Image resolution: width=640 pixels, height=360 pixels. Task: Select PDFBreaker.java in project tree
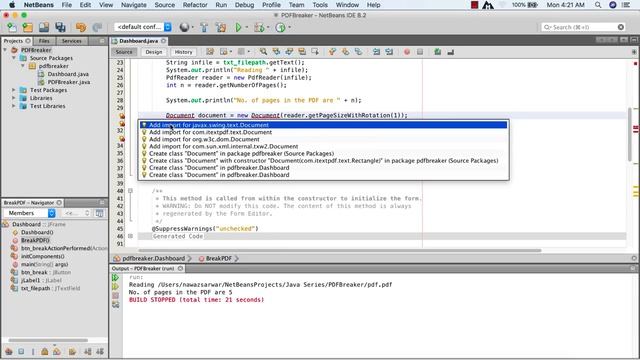click(69, 82)
